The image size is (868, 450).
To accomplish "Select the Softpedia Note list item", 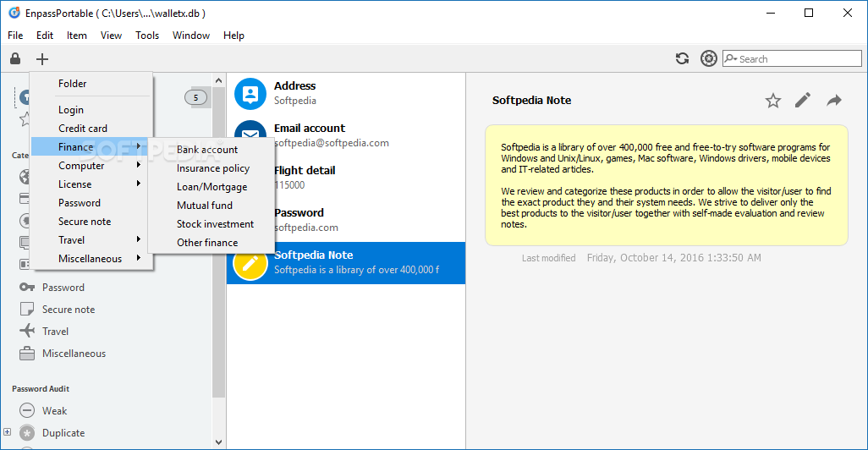I will (346, 263).
